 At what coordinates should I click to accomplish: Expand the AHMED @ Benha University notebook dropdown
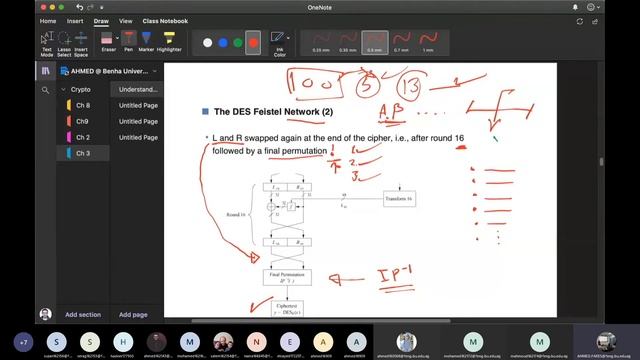tap(155, 71)
